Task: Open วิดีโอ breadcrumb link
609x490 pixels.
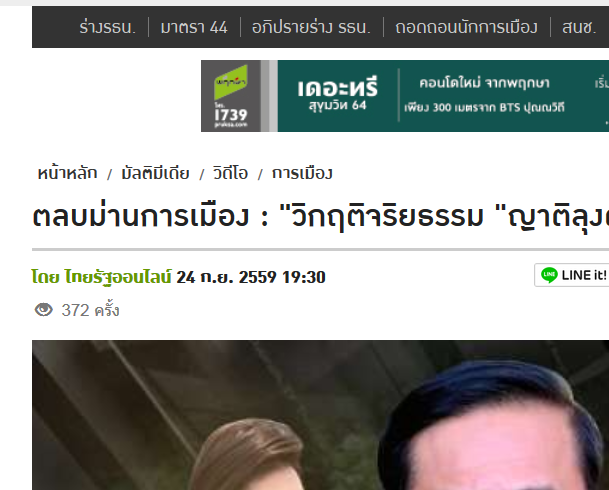Action: pyautogui.click(x=230, y=173)
